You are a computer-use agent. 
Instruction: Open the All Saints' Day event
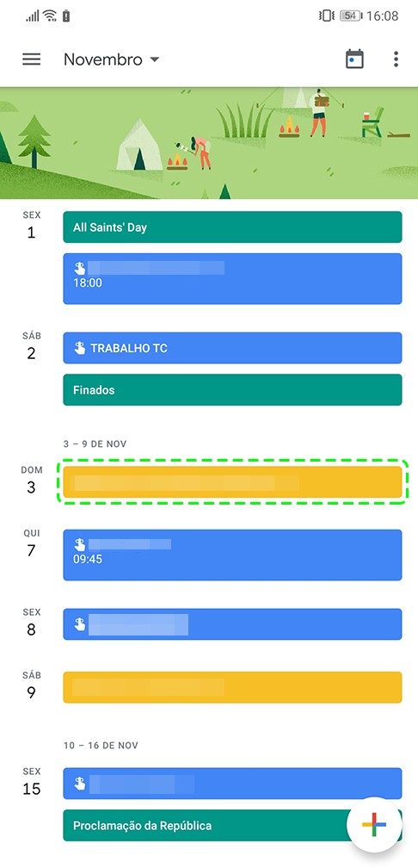pos(232,227)
